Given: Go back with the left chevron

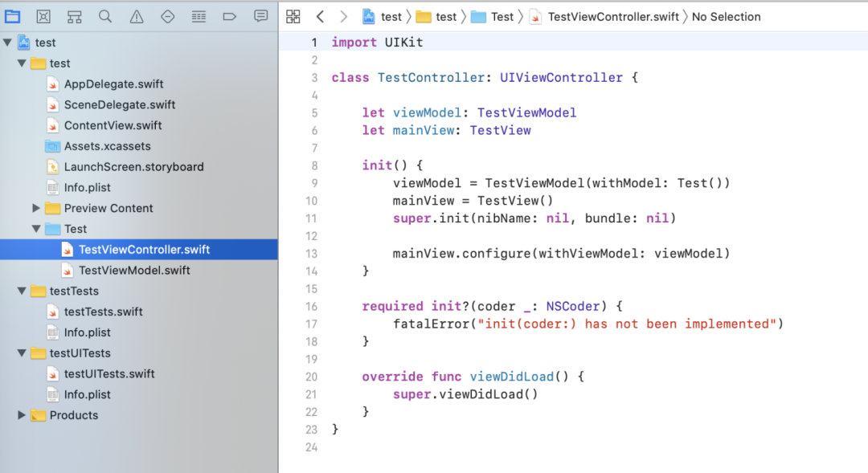Looking at the screenshot, I should coord(320,17).
